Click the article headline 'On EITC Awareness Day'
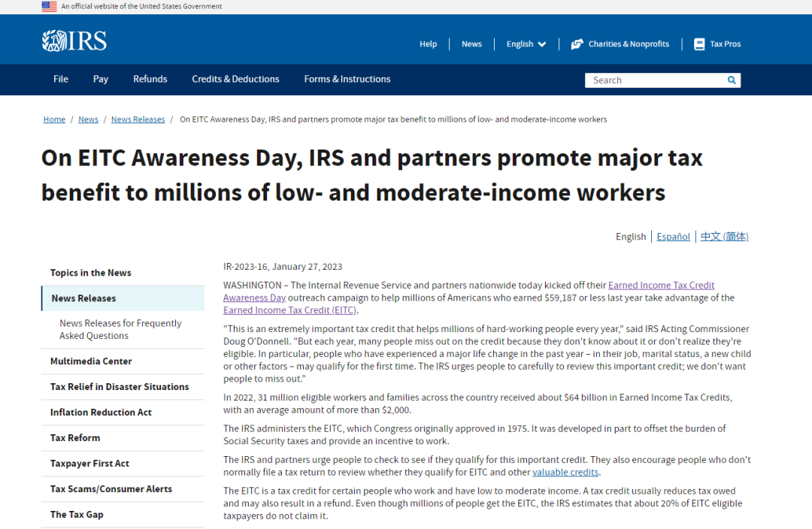This screenshot has width=812, height=529. point(372,175)
